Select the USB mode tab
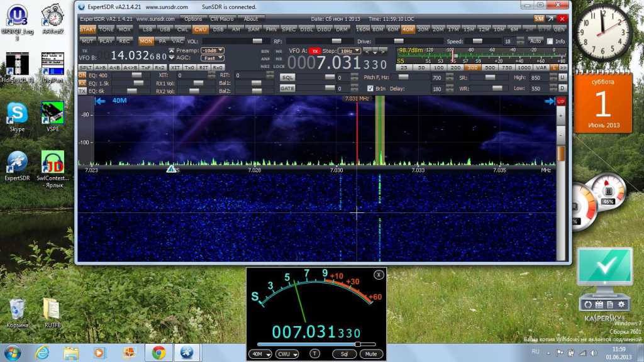Image resolution: width=644 pixels, height=362 pixels. coord(165,30)
